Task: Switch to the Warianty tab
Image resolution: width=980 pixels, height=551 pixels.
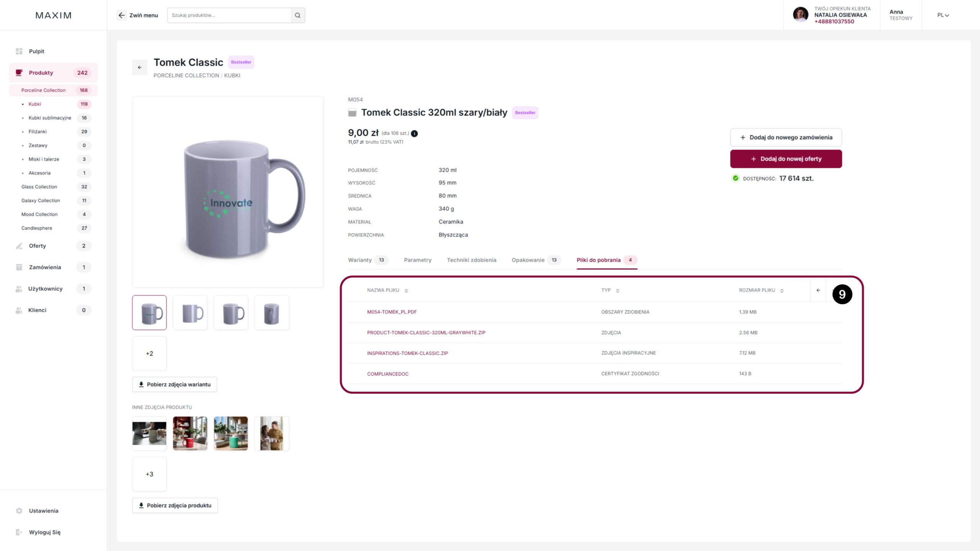Action: tap(360, 260)
